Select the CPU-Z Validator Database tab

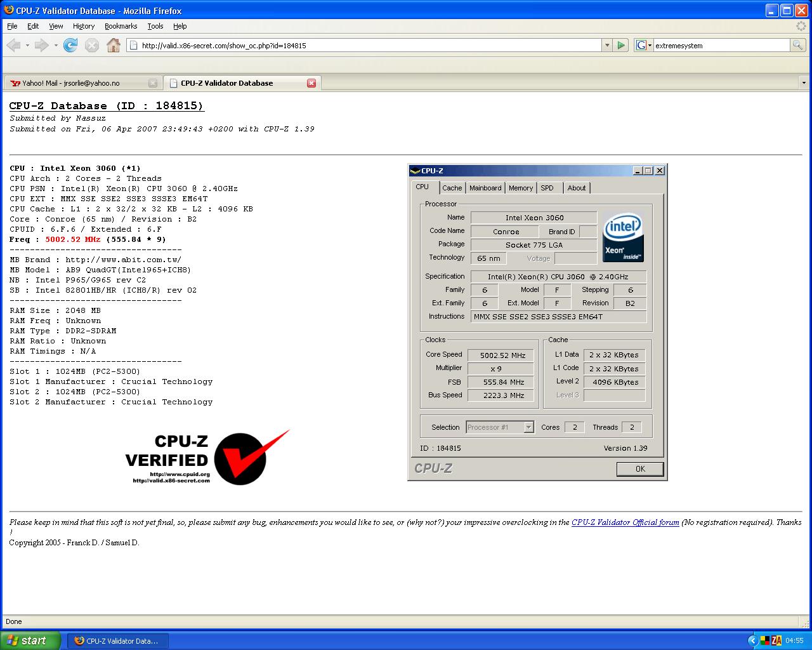tap(242, 83)
